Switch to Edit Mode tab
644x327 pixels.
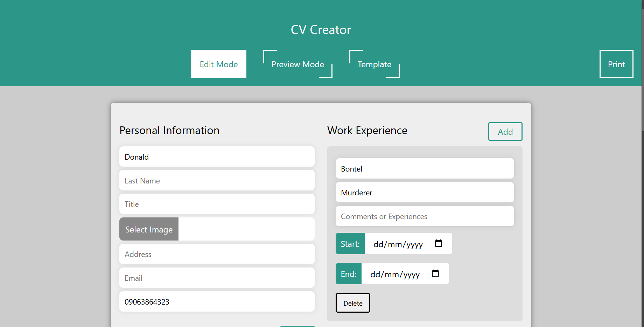pyautogui.click(x=219, y=64)
